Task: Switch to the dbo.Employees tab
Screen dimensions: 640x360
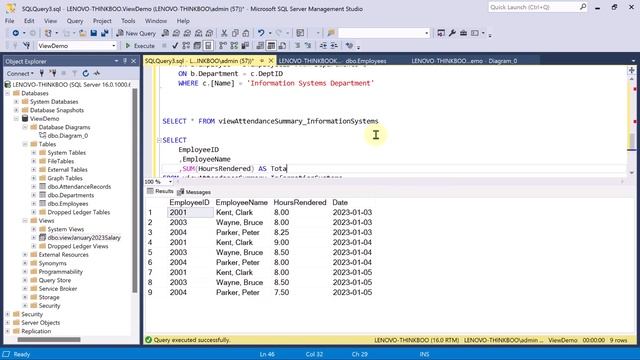Action: tap(333, 61)
